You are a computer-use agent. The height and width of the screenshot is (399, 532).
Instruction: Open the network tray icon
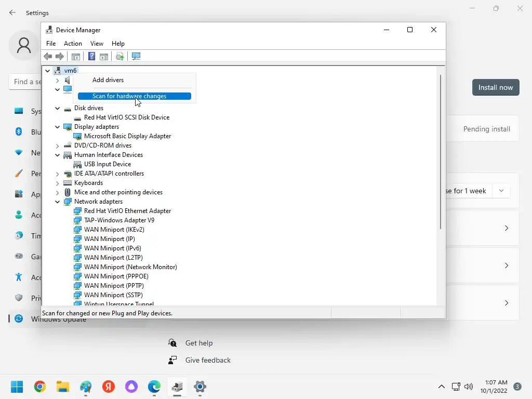456,387
